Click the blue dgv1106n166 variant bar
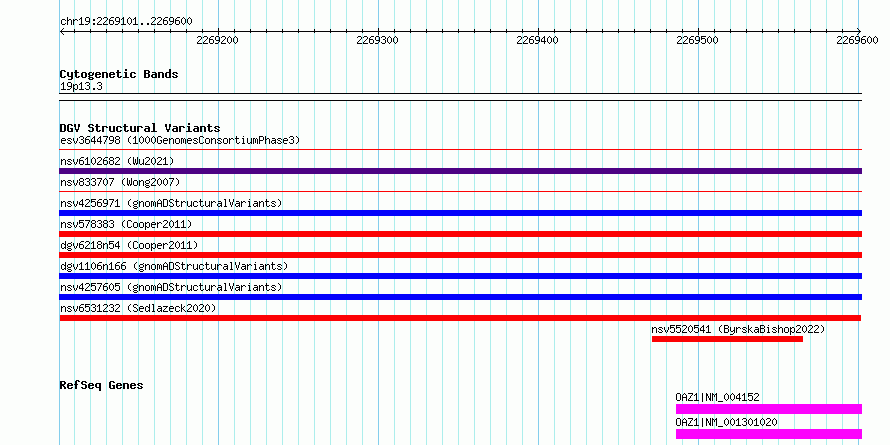This screenshot has height=445, width=890. 461,276
